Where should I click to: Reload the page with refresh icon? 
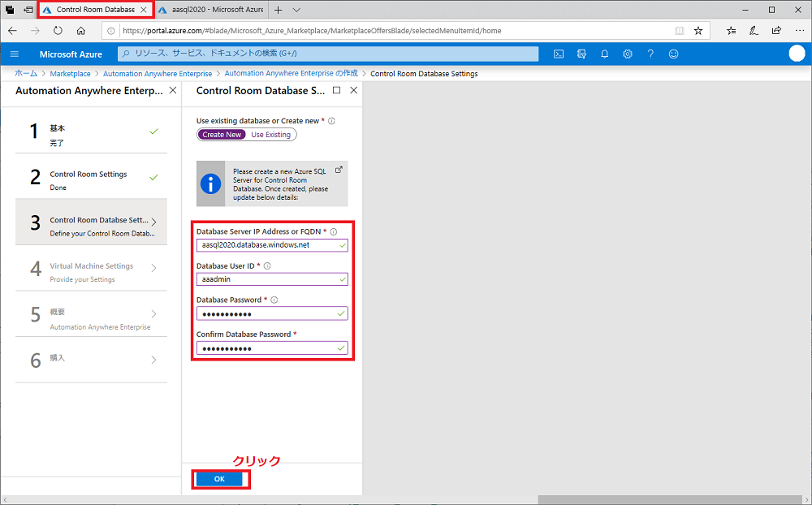(58, 31)
